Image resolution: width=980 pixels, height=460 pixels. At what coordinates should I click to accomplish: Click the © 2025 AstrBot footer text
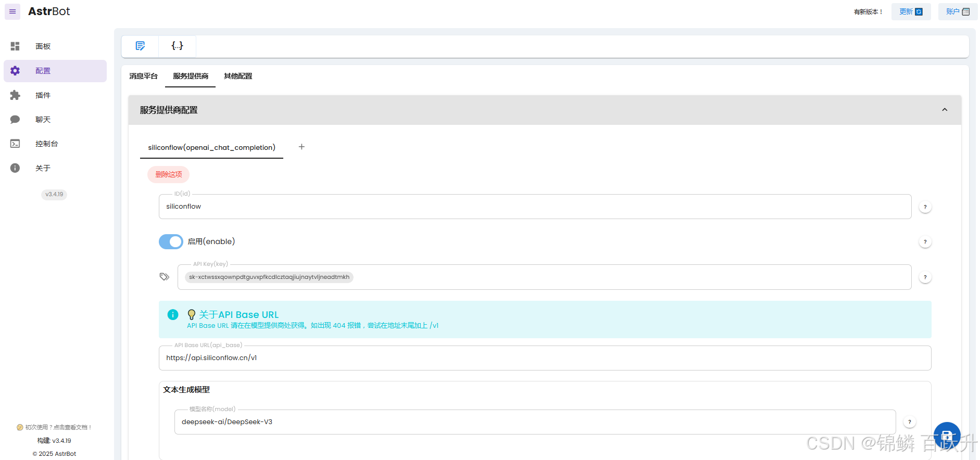(54, 454)
